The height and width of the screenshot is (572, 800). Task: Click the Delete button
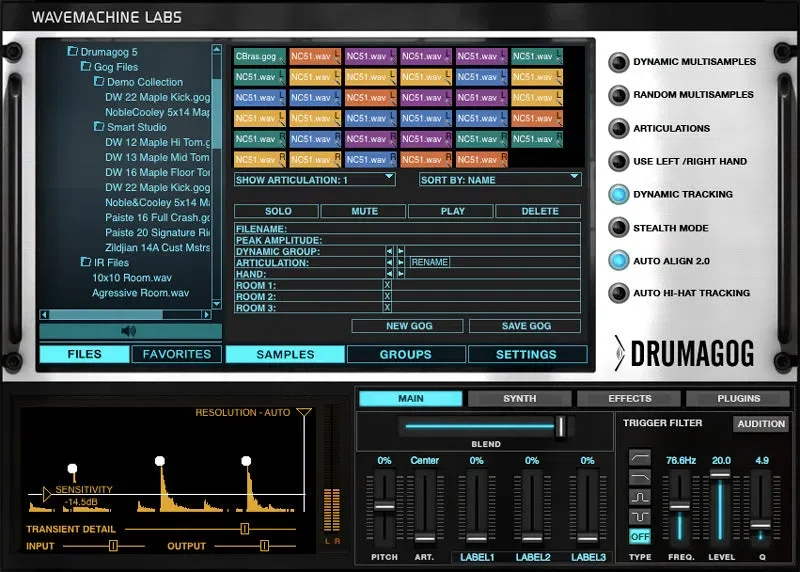pos(540,211)
